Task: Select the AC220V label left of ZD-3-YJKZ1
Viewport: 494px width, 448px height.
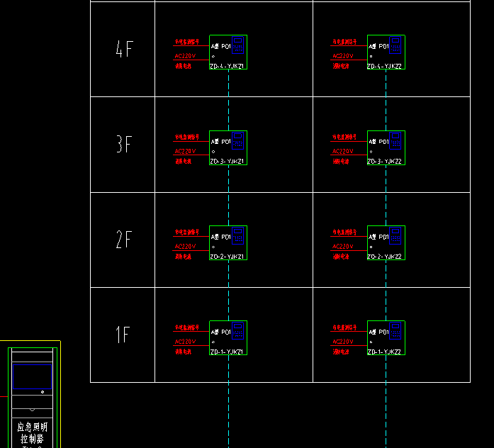Action: tap(185, 152)
